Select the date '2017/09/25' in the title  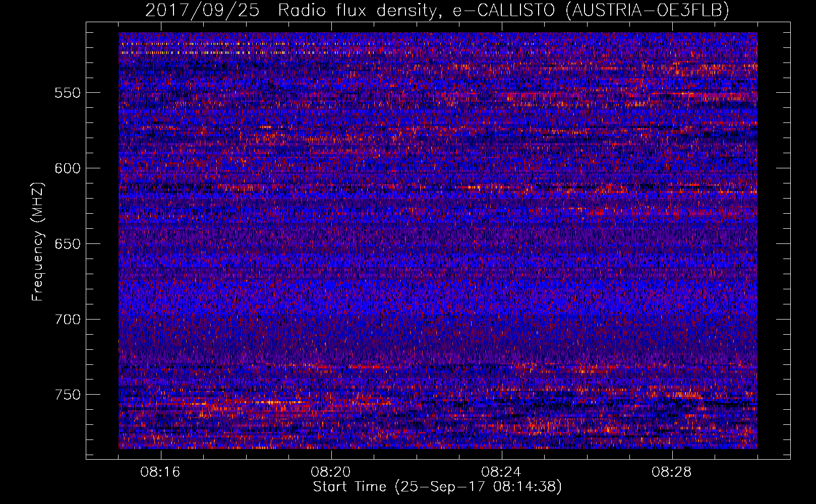pyautogui.click(x=203, y=10)
